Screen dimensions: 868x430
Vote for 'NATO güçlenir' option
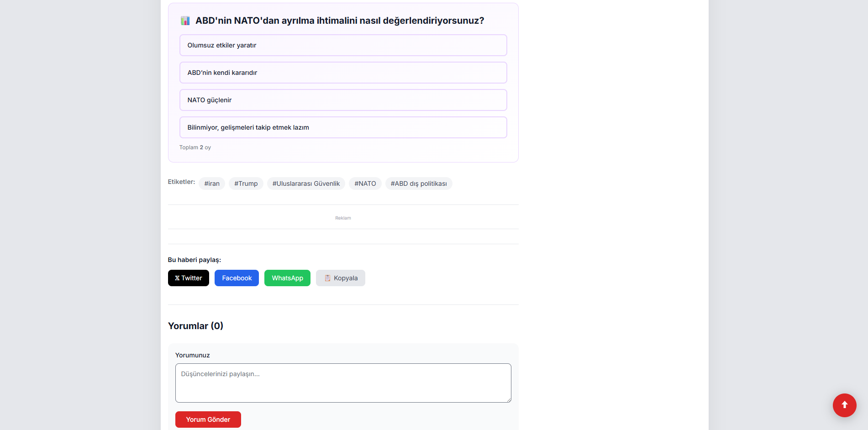coord(343,100)
